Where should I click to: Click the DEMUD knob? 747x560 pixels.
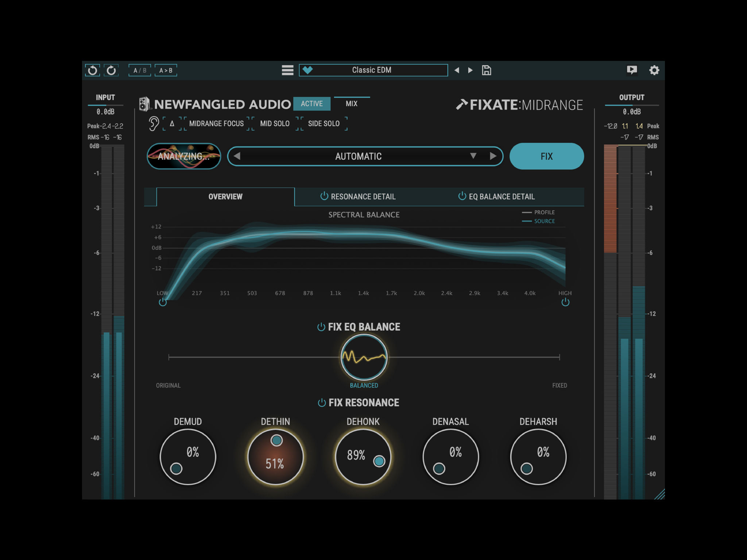point(188,457)
